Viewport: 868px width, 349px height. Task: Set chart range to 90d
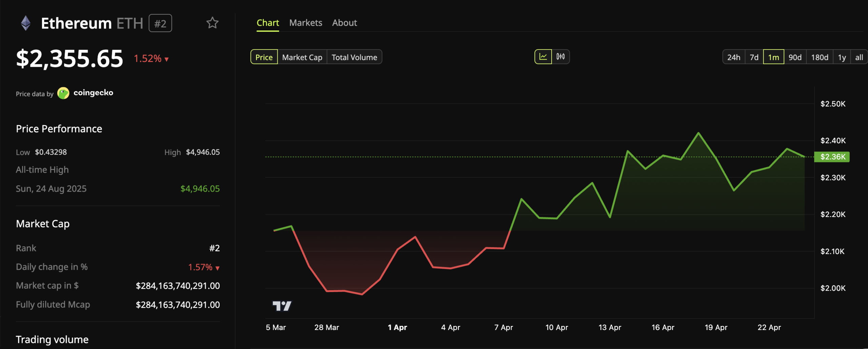(795, 57)
